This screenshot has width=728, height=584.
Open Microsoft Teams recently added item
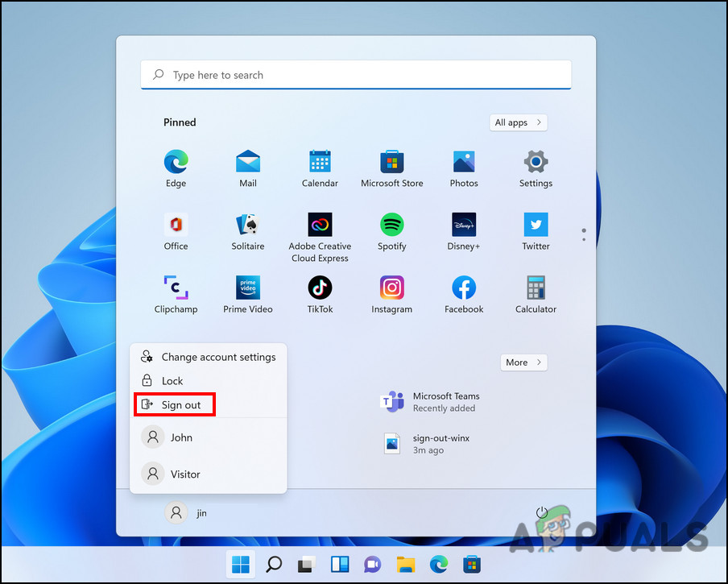[430, 402]
